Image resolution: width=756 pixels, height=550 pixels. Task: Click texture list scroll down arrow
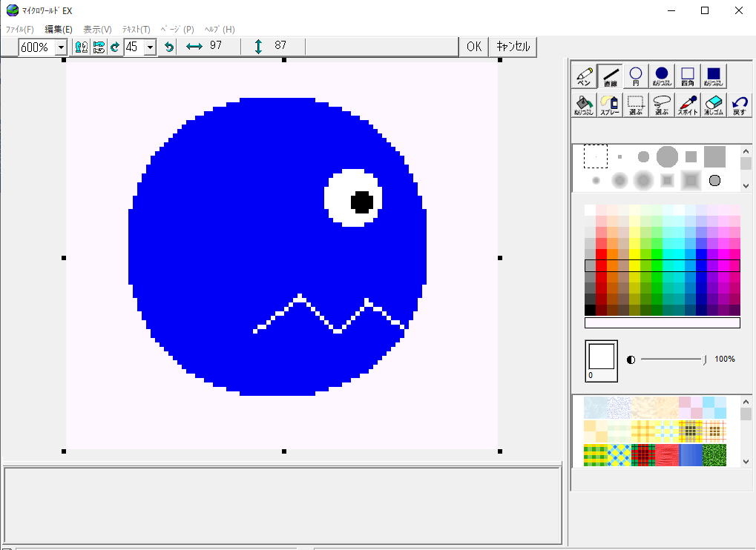746,461
